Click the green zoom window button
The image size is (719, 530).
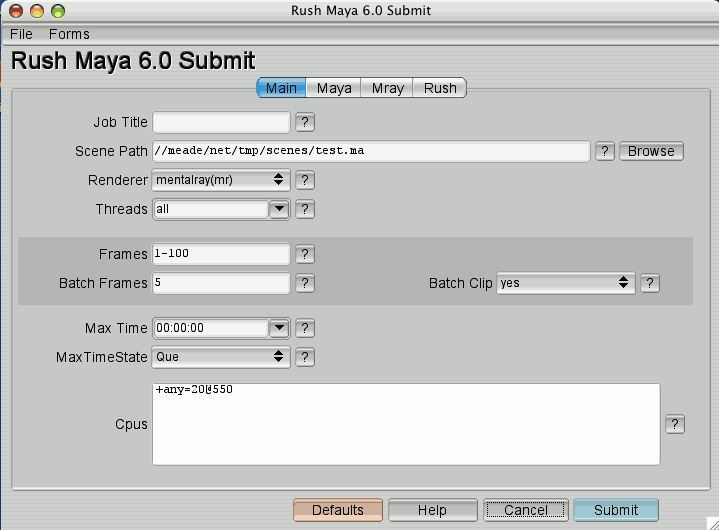tap(58, 11)
